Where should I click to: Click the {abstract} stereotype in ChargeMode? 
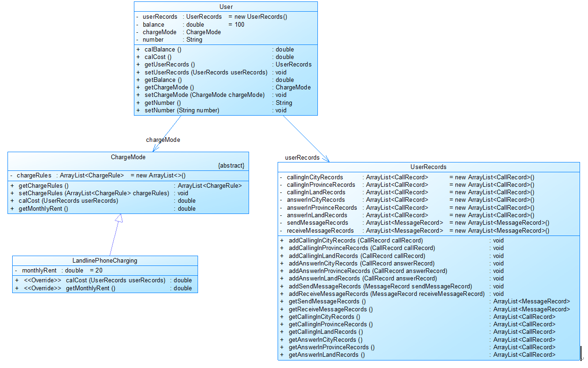coord(231,166)
